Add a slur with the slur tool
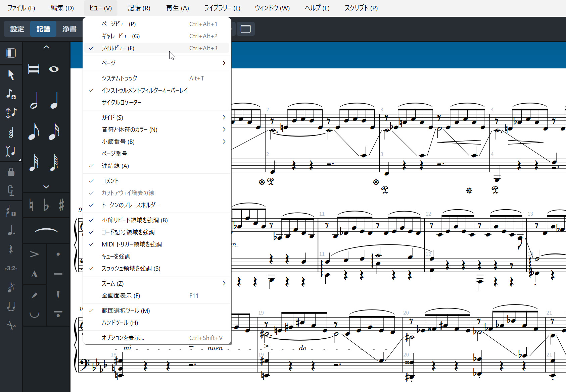The height and width of the screenshot is (392, 566). click(x=46, y=230)
